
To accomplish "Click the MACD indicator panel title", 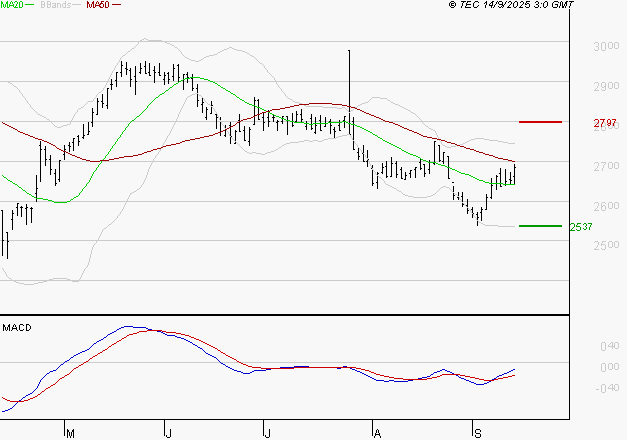I will tap(16, 328).
